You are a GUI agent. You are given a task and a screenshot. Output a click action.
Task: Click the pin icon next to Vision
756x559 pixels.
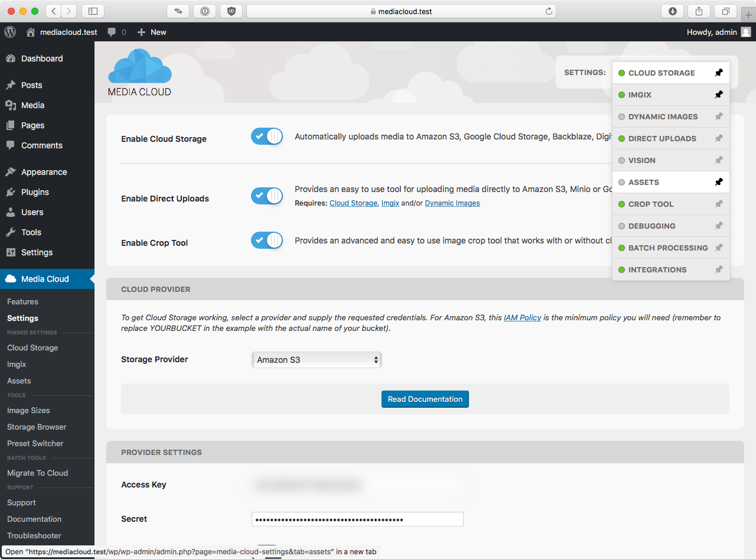pos(718,160)
